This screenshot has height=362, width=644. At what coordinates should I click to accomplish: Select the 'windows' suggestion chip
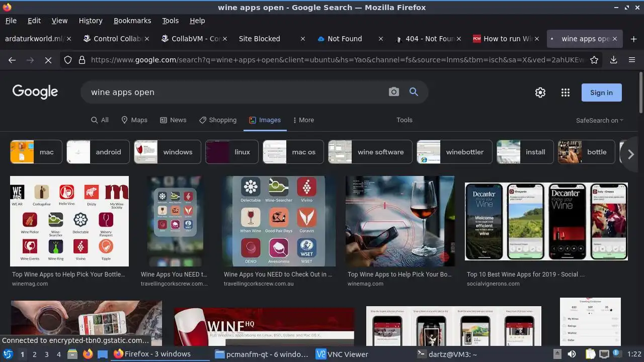(x=168, y=152)
